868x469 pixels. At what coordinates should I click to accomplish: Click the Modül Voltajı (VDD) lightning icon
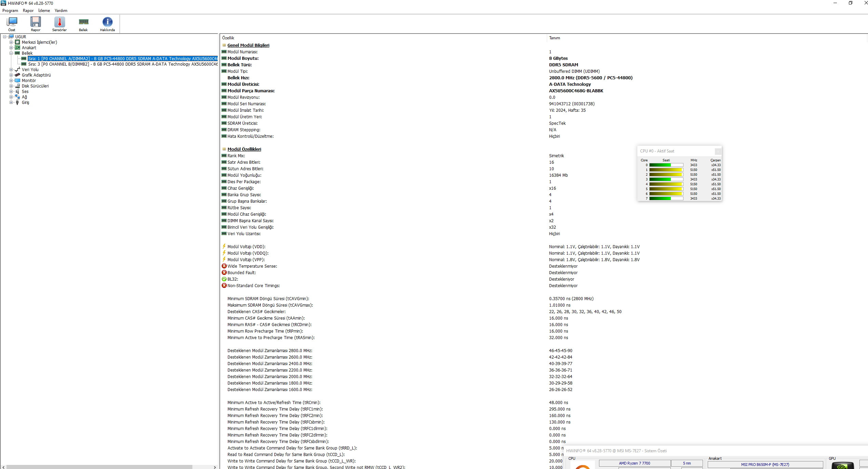(224, 246)
